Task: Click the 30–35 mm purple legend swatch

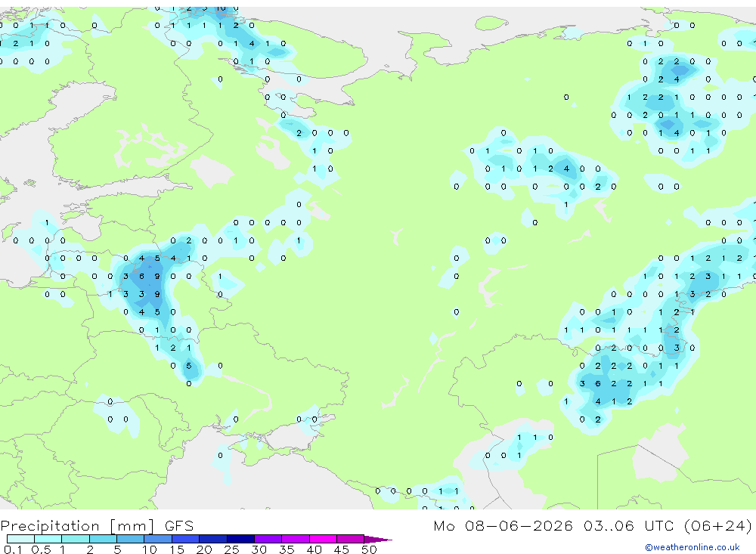Action: click(268, 539)
